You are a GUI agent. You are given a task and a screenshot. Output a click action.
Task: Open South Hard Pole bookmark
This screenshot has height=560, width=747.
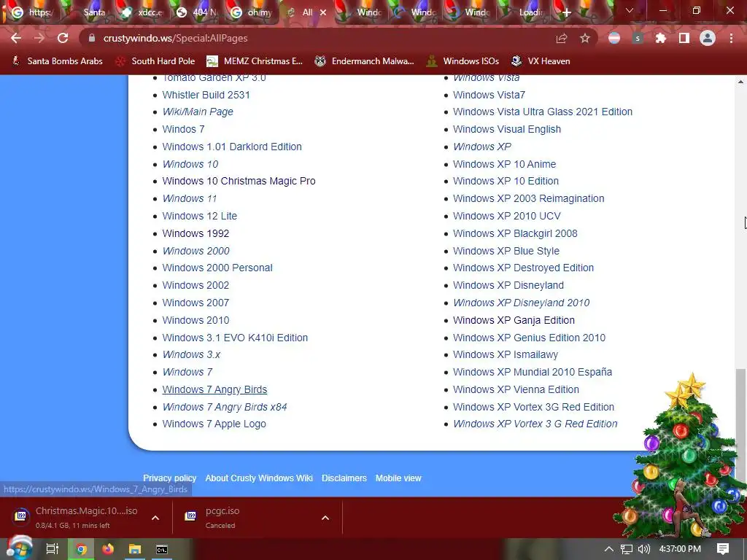coord(155,61)
